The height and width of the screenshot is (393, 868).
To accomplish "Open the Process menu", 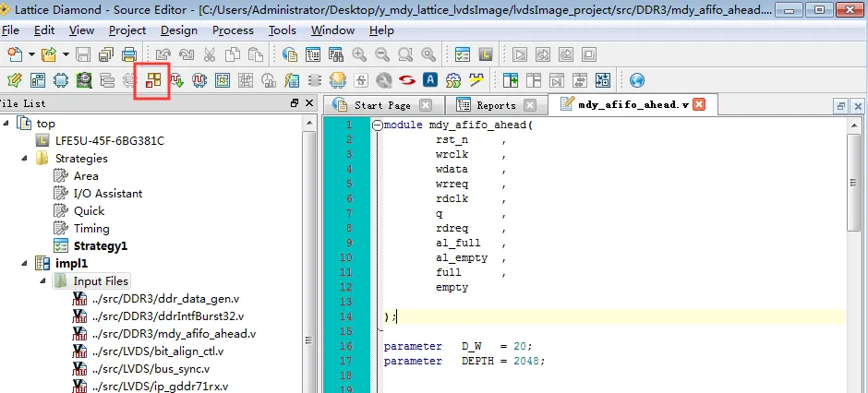I will (x=233, y=30).
